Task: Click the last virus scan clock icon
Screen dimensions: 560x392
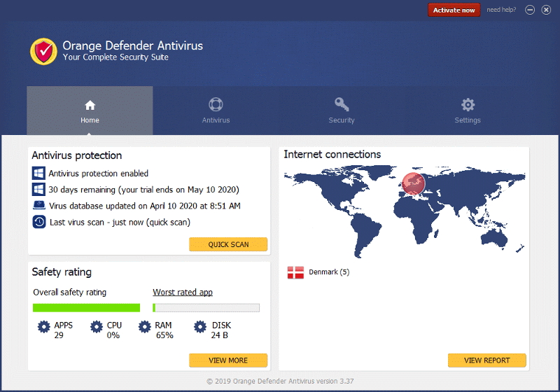Action: coord(38,222)
